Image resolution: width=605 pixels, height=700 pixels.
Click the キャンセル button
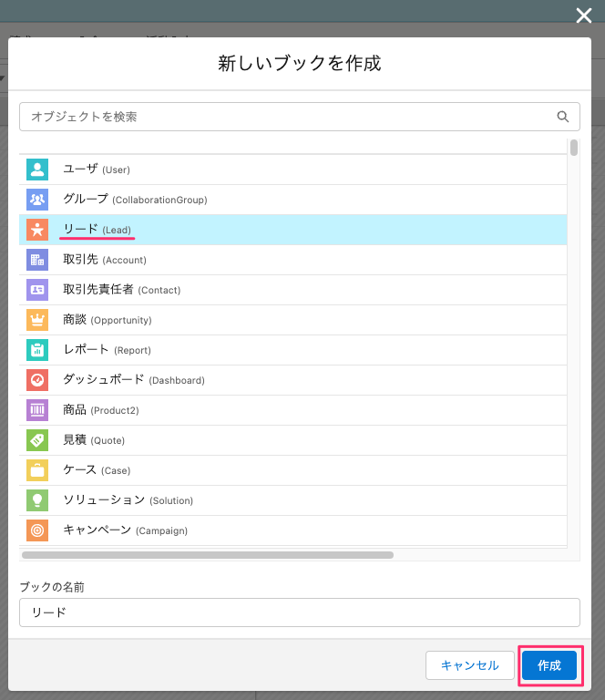point(470,665)
